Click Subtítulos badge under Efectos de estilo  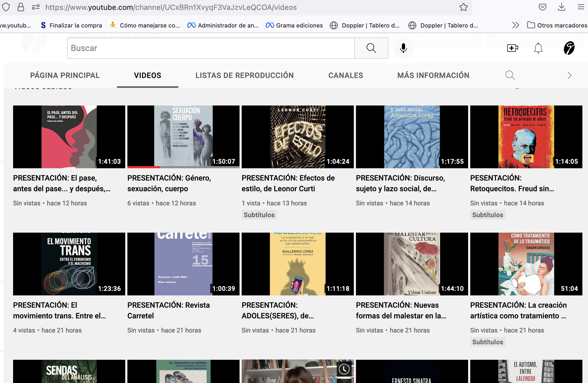click(x=259, y=215)
